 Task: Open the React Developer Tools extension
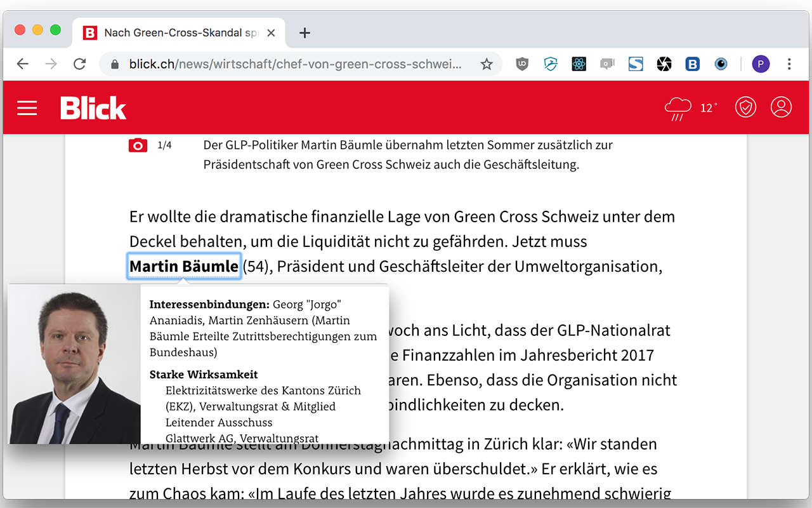tap(579, 63)
